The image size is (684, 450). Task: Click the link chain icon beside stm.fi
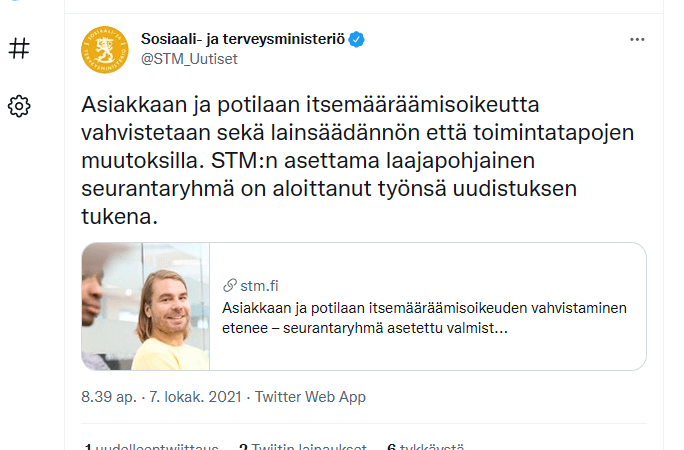230,285
